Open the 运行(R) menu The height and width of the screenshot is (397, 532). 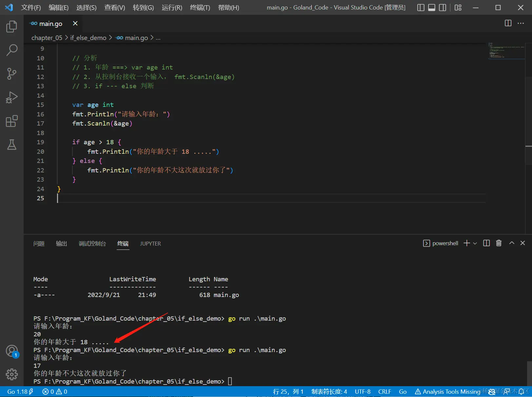(172, 8)
